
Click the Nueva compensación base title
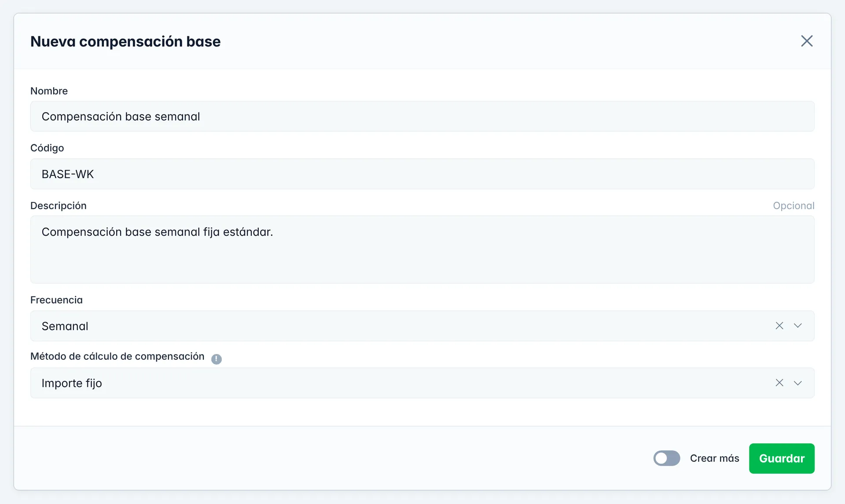click(x=125, y=41)
